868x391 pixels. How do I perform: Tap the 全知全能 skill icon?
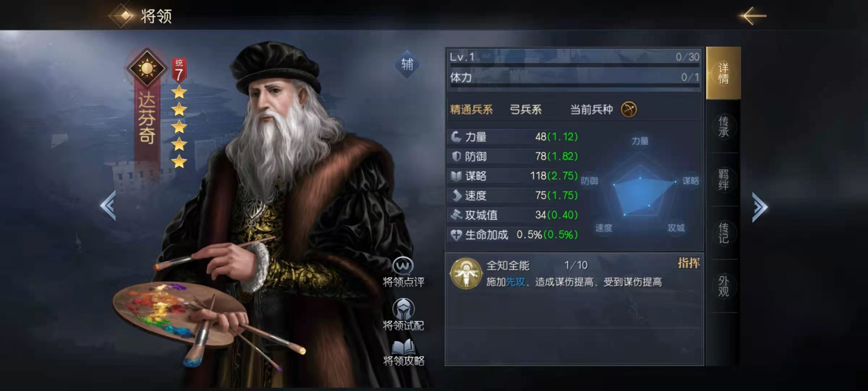click(x=466, y=273)
